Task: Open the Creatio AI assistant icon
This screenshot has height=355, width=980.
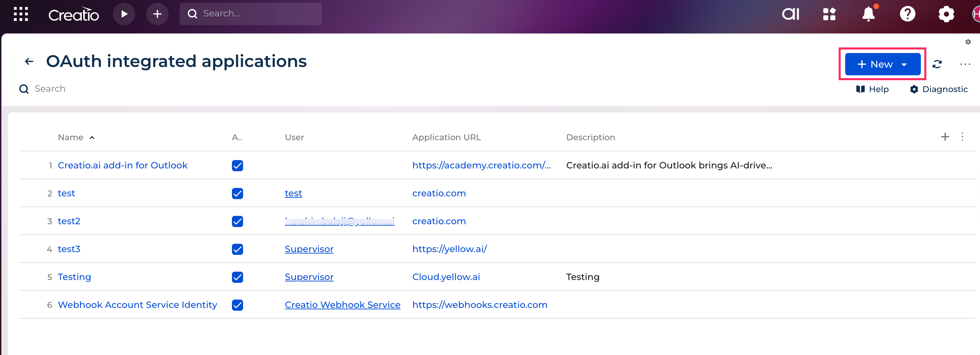Action: [x=790, y=14]
